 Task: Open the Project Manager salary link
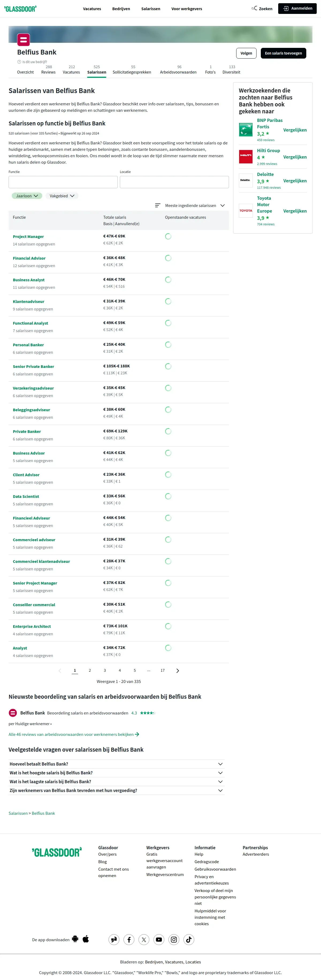pyautogui.click(x=28, y=237)
